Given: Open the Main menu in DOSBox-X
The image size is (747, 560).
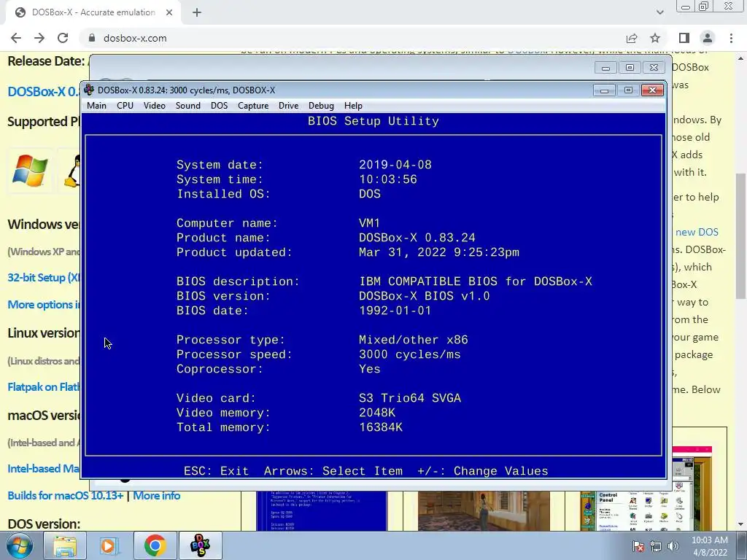Looking at the screenshot, I should coord(97,106).
